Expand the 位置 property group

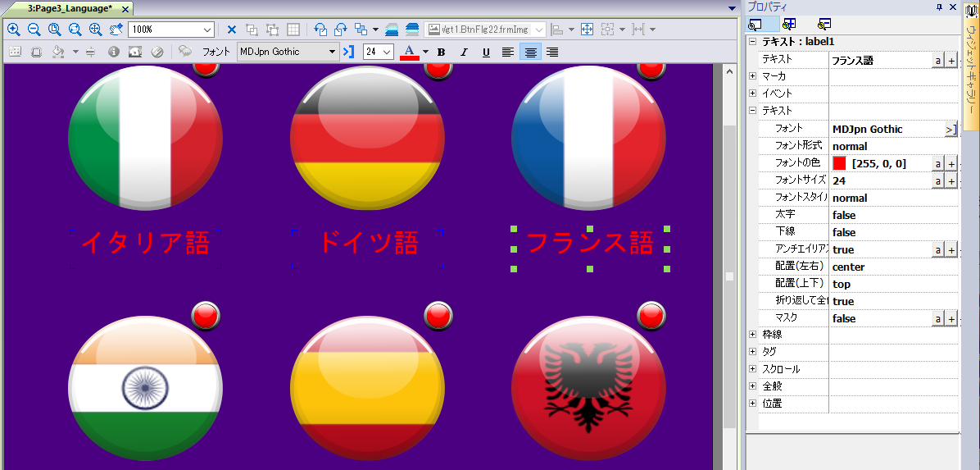pos(752,403)
